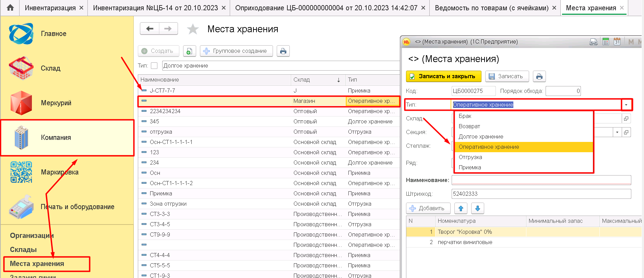Click the Минимальный запас column header
This screenshot has width=644, height=278.
coord(562,221)
